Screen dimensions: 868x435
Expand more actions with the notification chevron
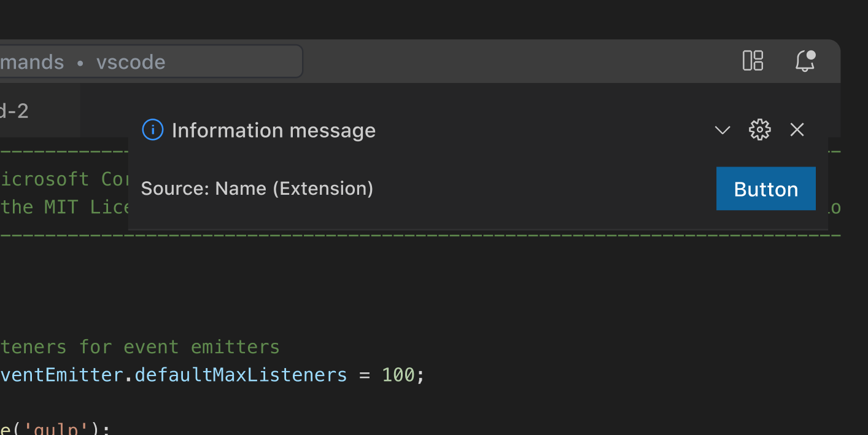pyautogui.click(x=722, y=130)
